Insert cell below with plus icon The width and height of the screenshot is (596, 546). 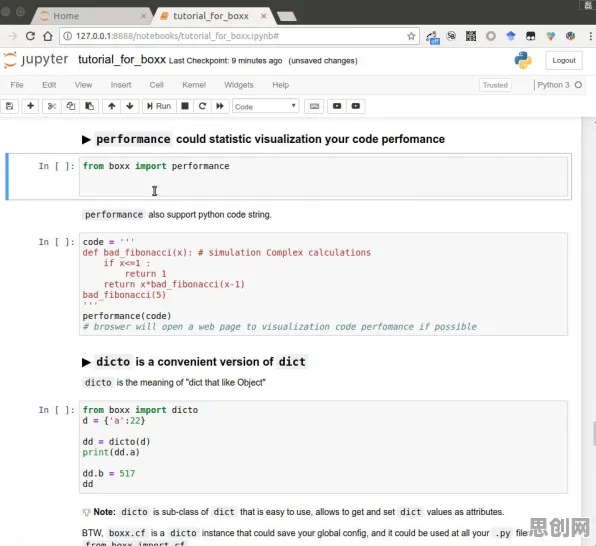click(x=30, y=106)
